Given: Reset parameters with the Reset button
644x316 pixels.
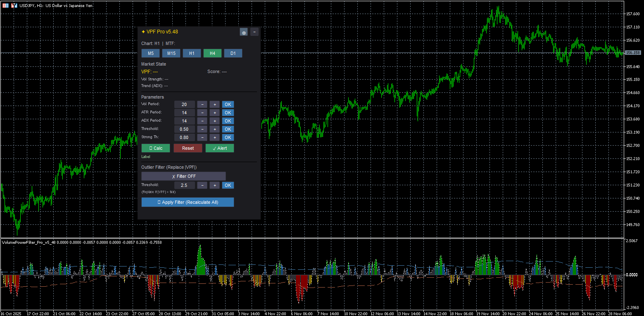Looking at the screenshot, I should [x=188, y=148].
